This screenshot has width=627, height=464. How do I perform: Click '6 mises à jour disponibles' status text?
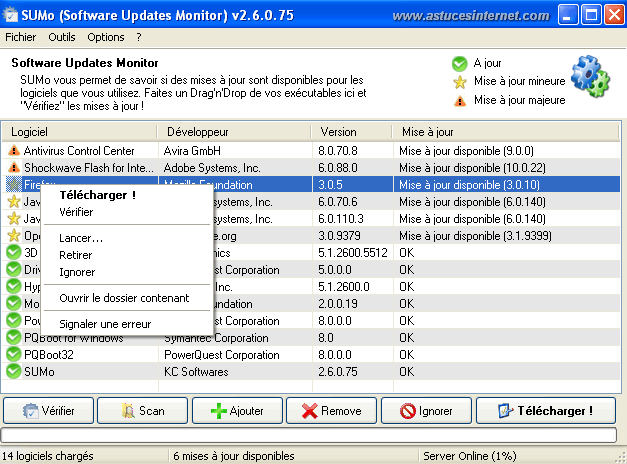[x=234, y=456]
